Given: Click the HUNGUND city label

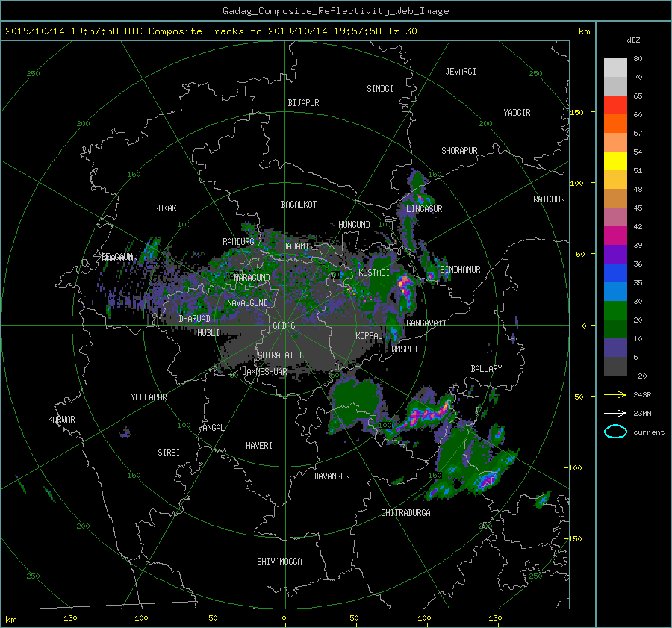Looking at the screenshot, I should pyautogui.click(x=354, y=225).
